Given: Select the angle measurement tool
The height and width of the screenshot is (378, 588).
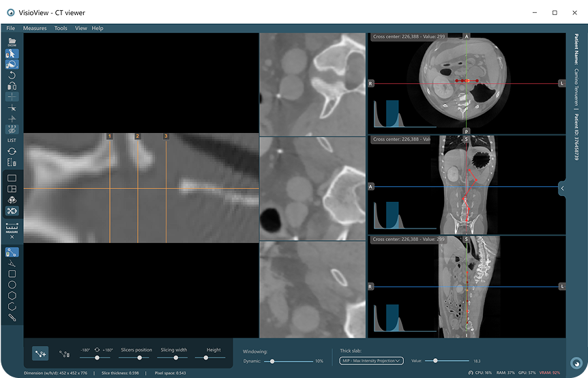Looking at the screenshot, I should click(x=12, y=263).
